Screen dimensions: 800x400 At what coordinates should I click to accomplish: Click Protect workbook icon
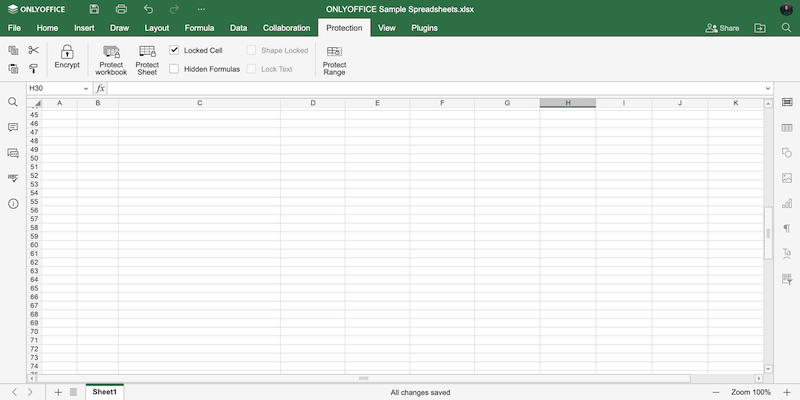coord(111,52)
